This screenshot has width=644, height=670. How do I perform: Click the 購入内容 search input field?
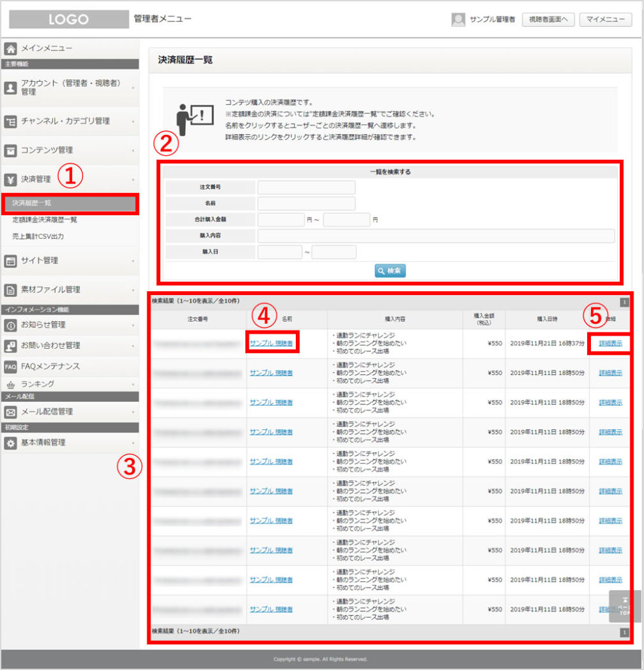point(436,236)
